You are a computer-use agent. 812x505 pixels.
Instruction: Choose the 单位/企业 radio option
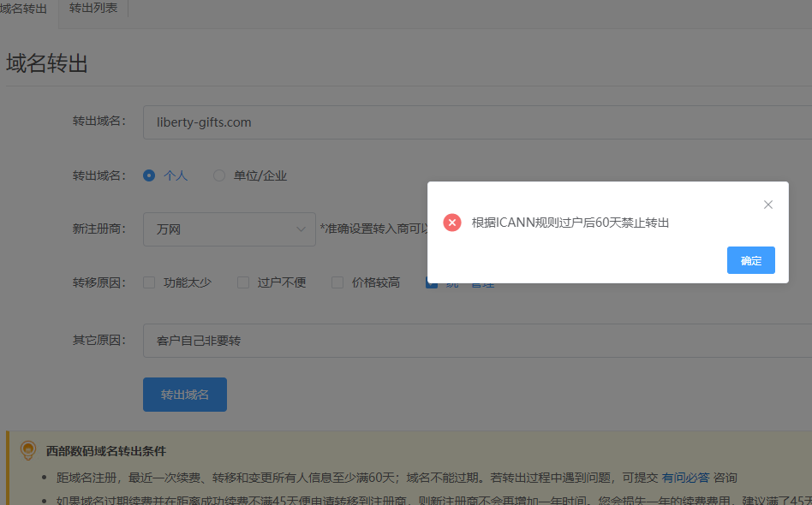click(x=219, y=175)
